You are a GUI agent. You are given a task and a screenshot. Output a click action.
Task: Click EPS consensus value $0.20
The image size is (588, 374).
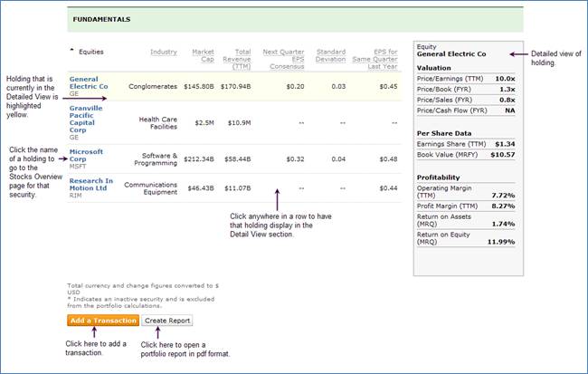click(295, 86)
